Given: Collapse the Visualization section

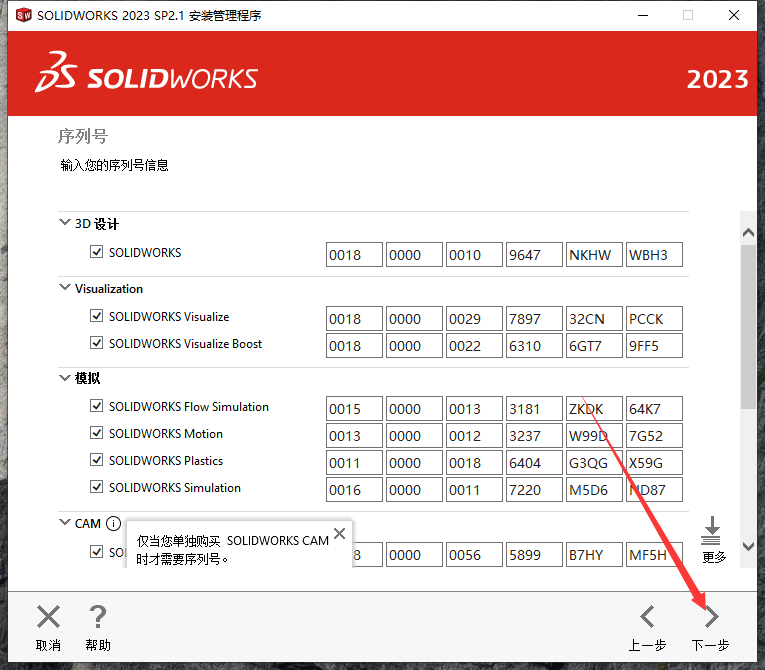Looking at the screenshot, I should [x=64, y=287].
